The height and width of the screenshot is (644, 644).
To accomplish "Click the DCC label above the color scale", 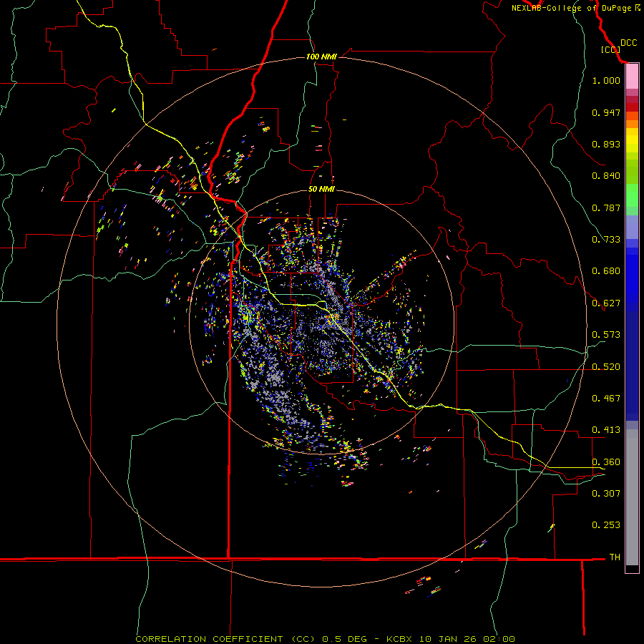I will click(628, 43).
